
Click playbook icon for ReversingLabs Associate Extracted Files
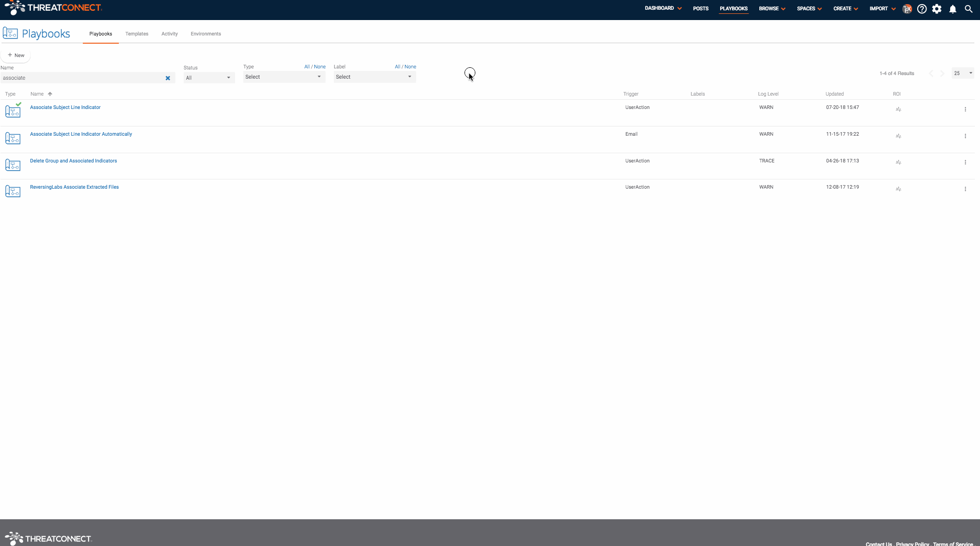(13, 191)
